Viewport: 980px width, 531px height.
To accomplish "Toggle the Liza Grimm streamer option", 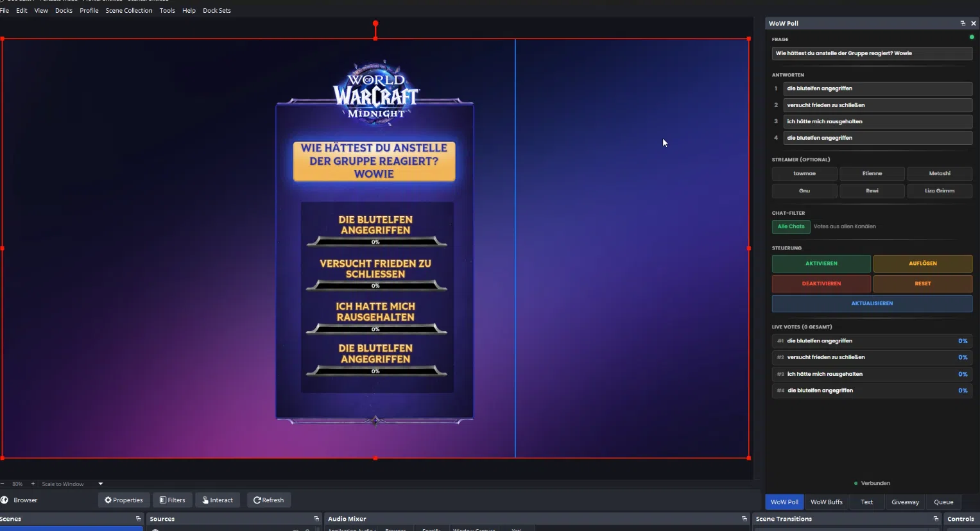I will 939,191.
